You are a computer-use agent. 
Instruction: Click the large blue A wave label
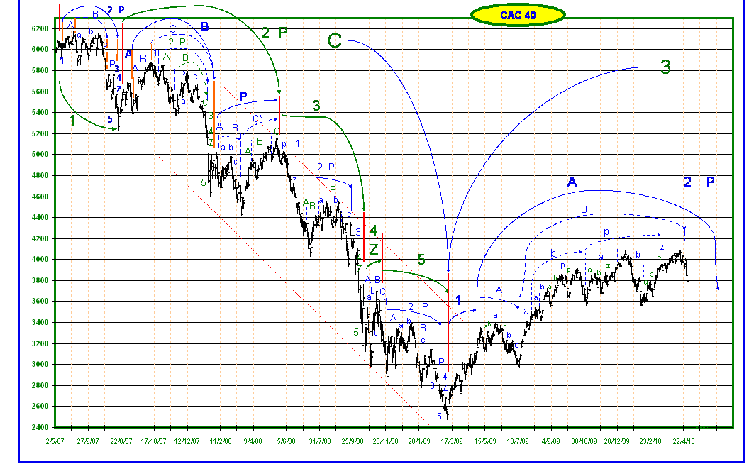click(x=572, y=182)
